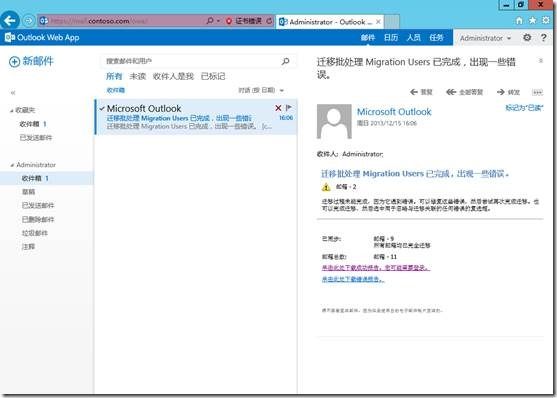Open 收件箱 under favorites
This screenshot has height=398, width=557.
[x=33, y=124]
